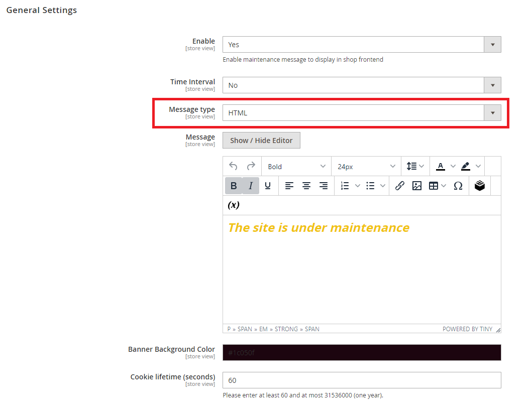Open the special character Omega tool
The height and width of the screenshot is (412, 532).
[x=458, y=186]
